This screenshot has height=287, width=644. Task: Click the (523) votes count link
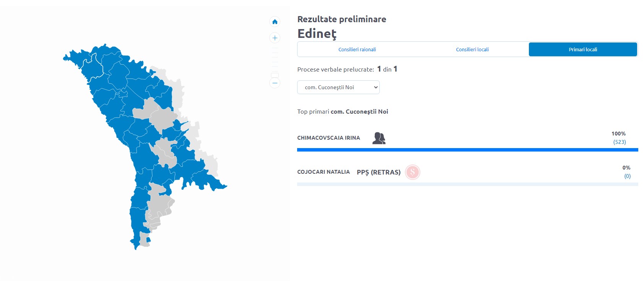pos(620,142)
